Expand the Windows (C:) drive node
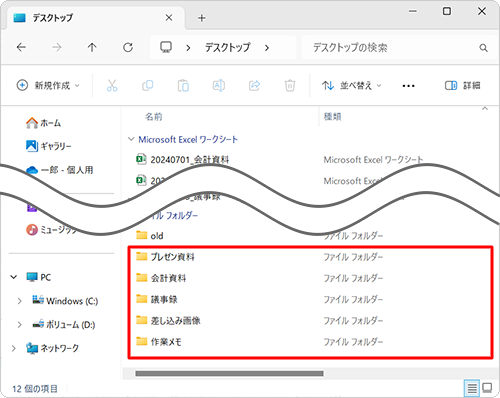Image resolution: width=500 pixels, height=398 pixels. pyautogui.click(x=19, y=301)
